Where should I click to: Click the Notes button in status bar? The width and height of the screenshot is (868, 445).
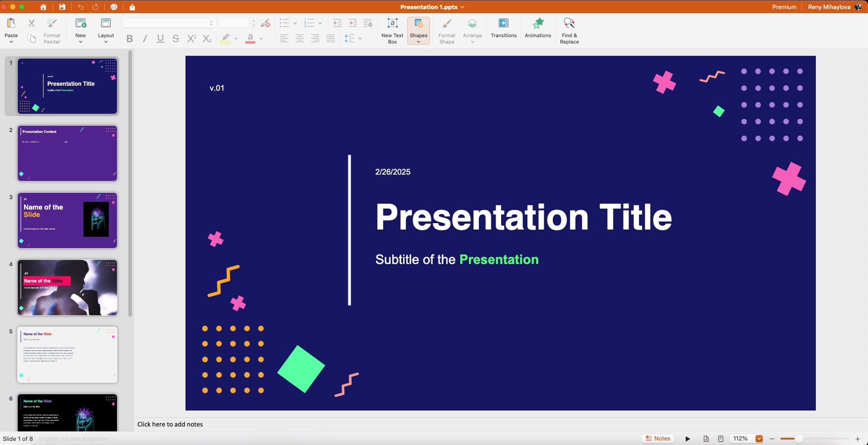(658, 439)
